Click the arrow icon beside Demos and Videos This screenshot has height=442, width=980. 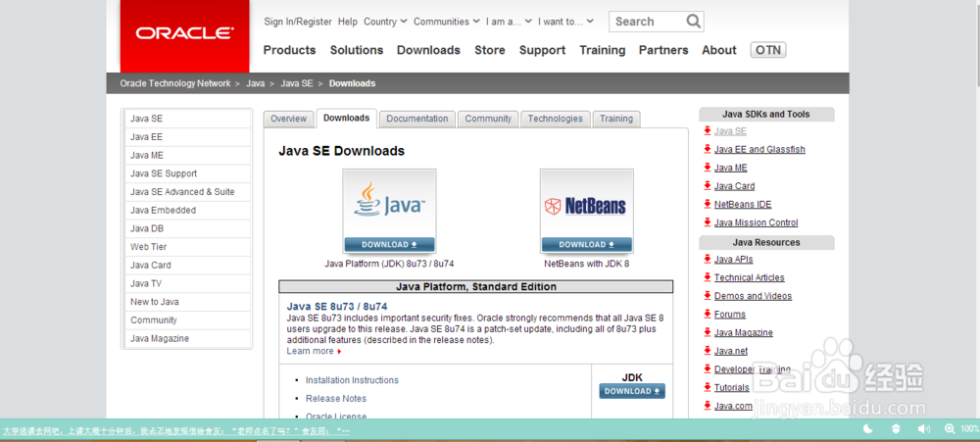[707, 295]
